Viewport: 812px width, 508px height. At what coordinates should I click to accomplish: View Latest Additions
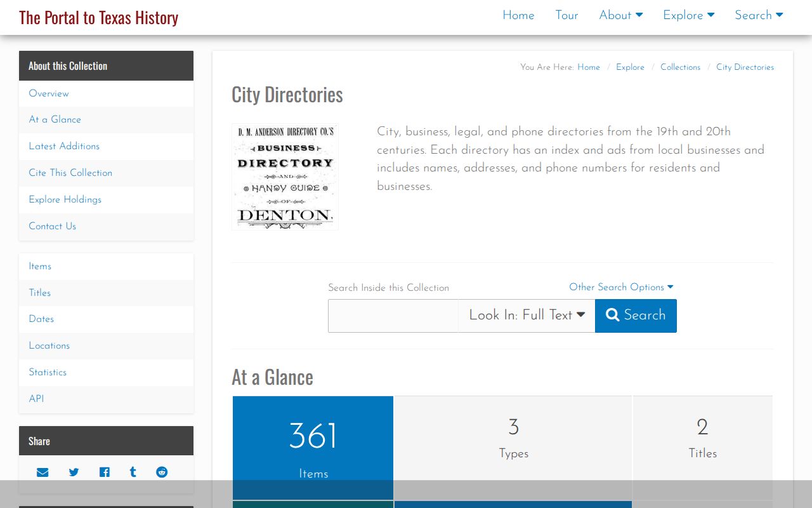(x=106, y=146)
